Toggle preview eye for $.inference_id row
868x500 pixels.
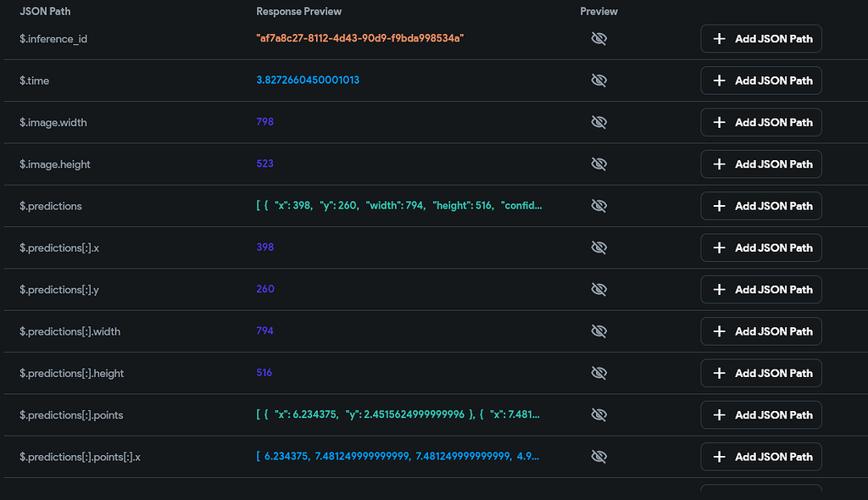click(x=598, y=39)
